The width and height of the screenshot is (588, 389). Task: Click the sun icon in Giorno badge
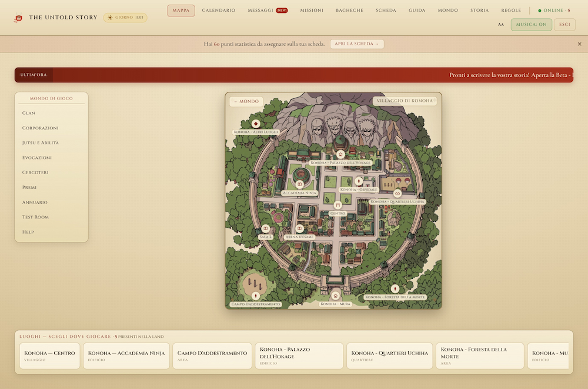[x=110, y=18]
